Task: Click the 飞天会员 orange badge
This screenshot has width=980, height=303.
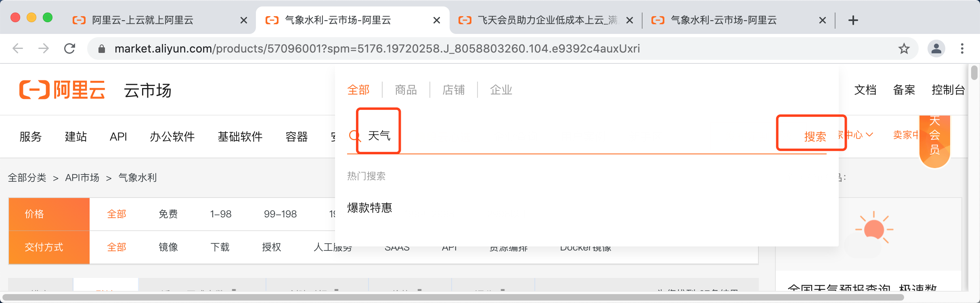Action: (x=935, y=141)
